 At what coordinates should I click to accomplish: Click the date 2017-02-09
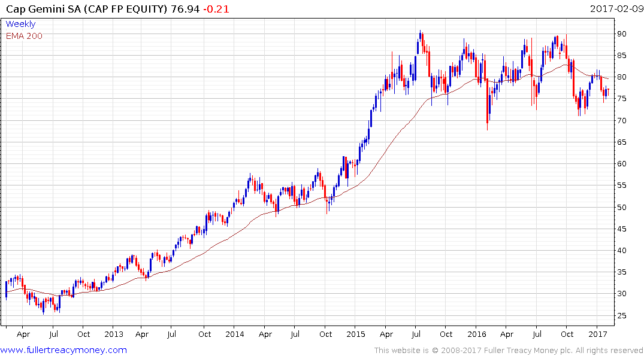[x=616, y=8]
